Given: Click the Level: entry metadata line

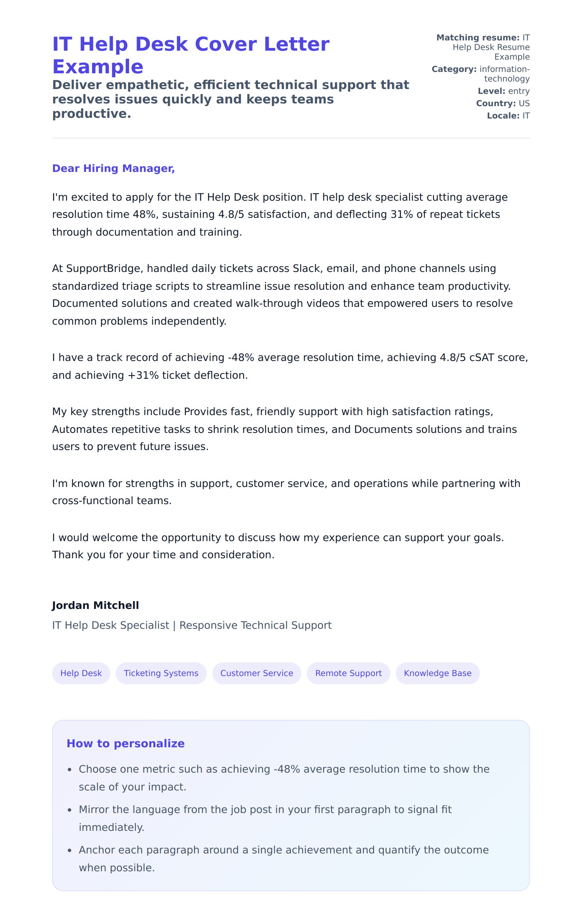Looking at the screenshot, I should click(x=503, y=91).
